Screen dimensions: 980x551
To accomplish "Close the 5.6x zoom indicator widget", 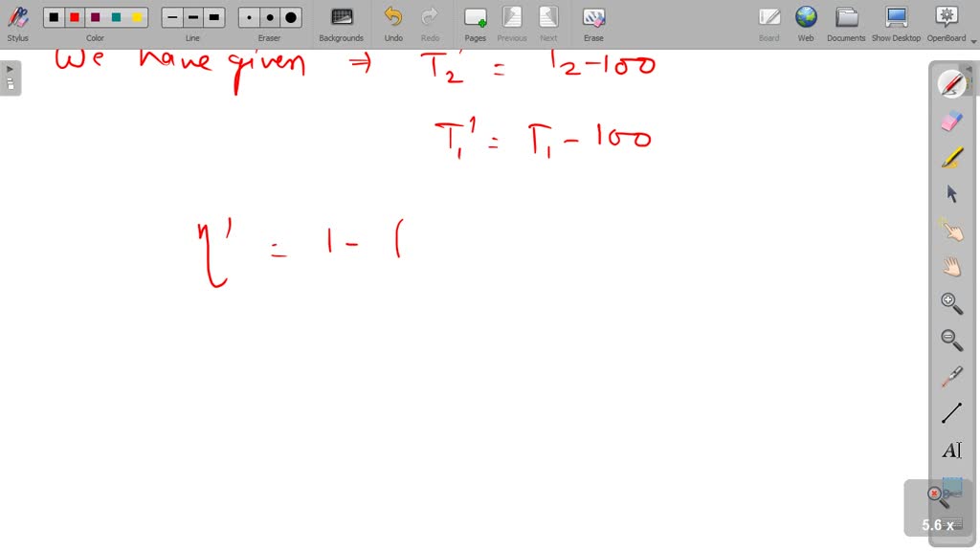I will click(x=935, y=493).
